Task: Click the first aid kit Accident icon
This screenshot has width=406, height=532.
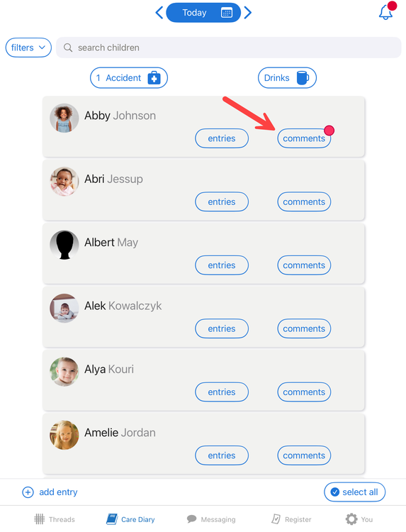Action: pos(154,78)
